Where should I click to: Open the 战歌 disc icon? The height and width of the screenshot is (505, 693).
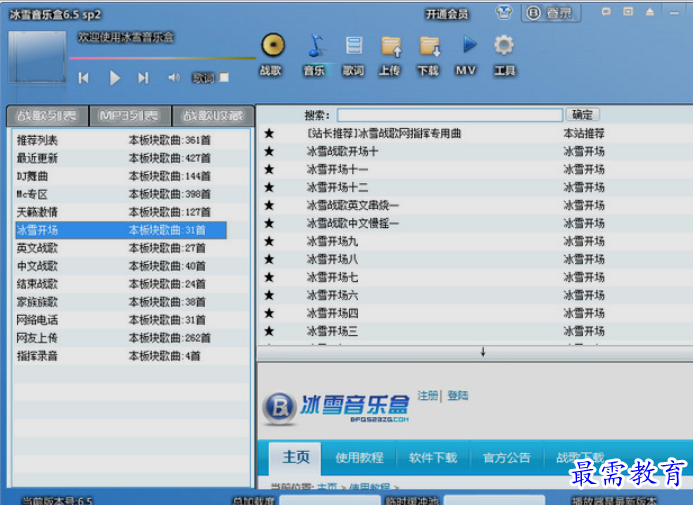point(273,45)
